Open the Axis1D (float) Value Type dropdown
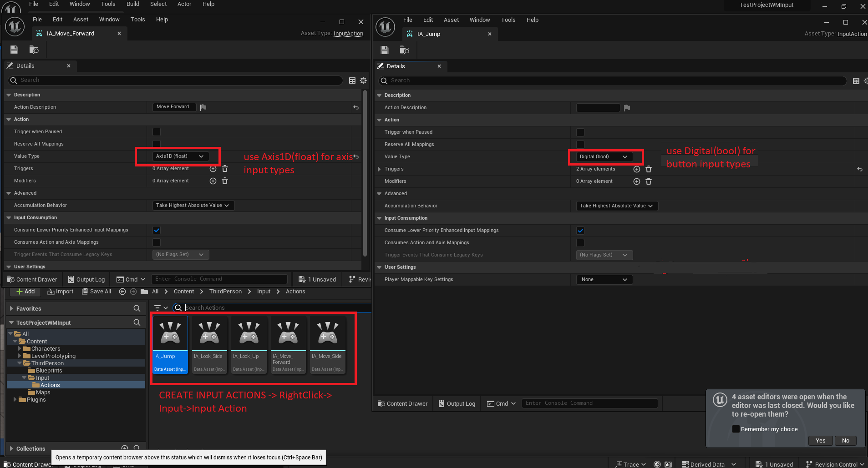The image size is (868, 468). 180,156
